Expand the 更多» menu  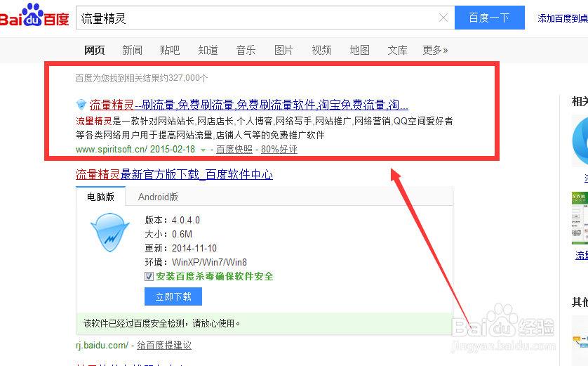435,50
